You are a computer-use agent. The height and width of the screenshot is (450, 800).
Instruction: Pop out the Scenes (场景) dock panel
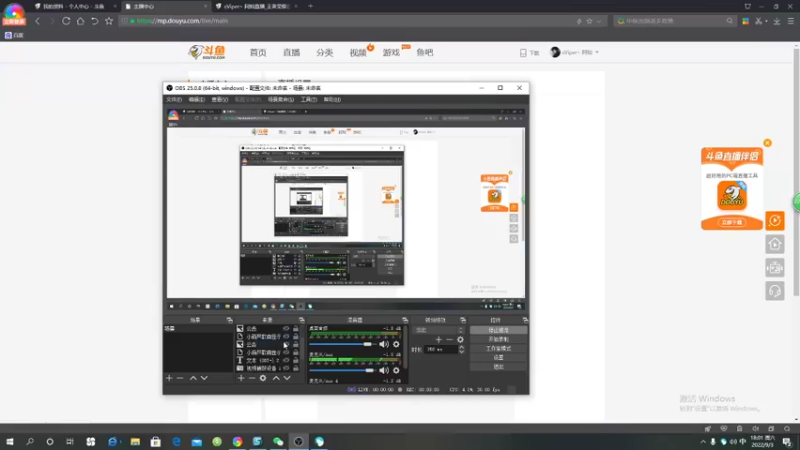click(229, 320)
